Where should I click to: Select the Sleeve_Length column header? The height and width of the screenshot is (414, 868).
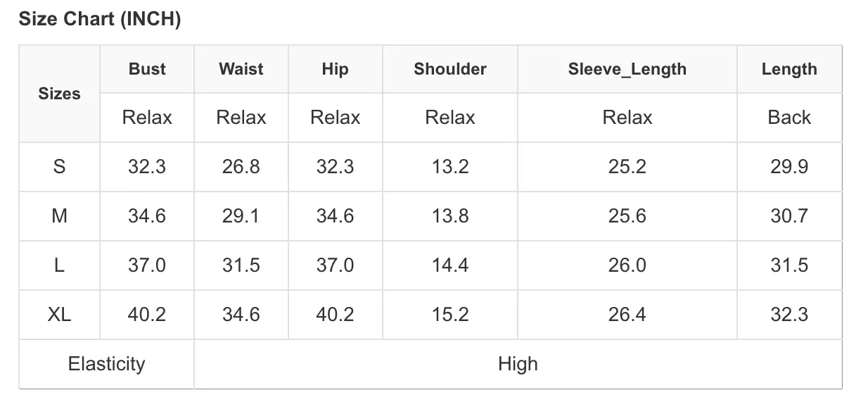point(627,69)
